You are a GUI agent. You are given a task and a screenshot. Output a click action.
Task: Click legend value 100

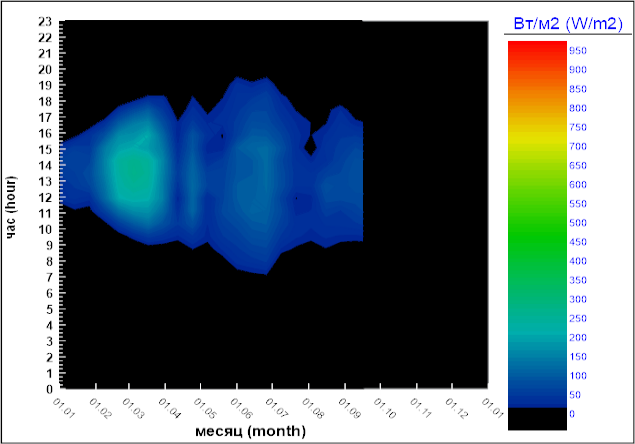coord(578,376)
